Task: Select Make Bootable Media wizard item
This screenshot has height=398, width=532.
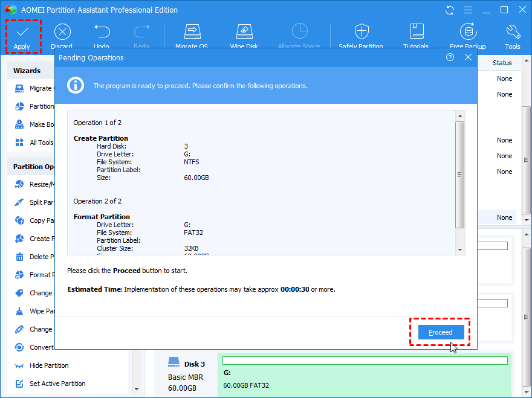Action: (x=34, y=124)
